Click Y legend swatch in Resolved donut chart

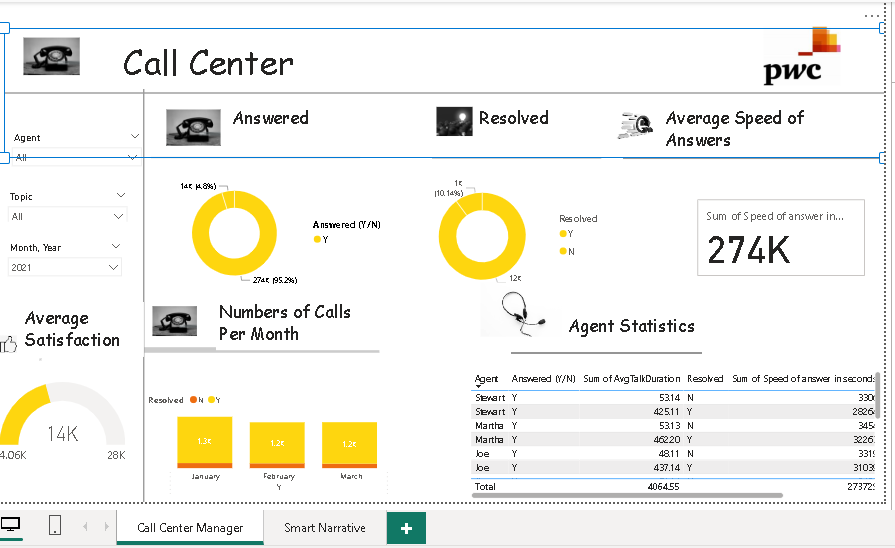[x=563, y=233]
